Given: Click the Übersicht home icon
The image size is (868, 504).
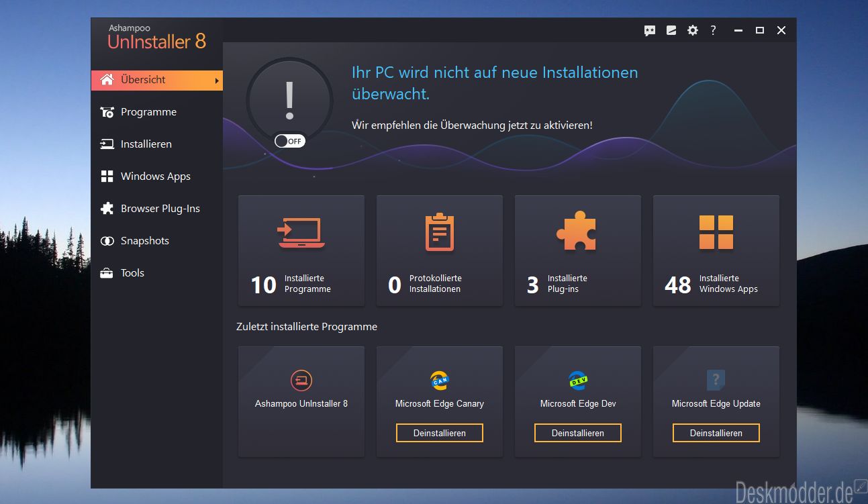Looking at the screenshot, I should [x=107, y=80].
